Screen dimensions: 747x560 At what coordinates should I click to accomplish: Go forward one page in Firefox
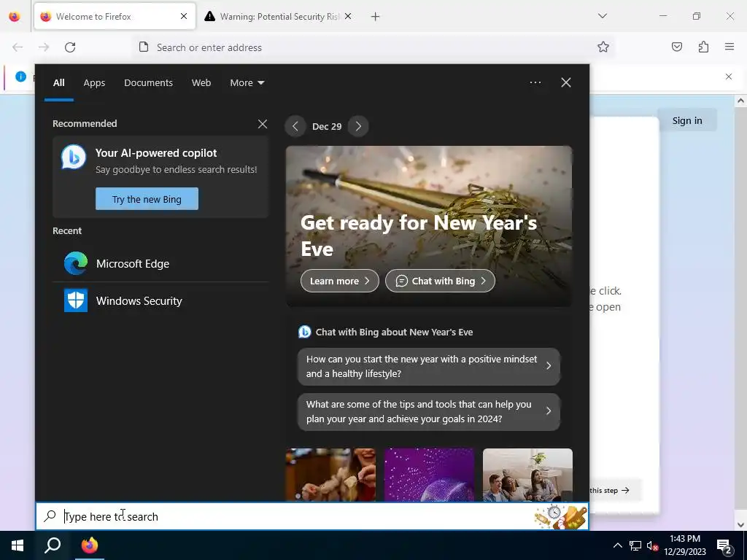[44, 47]
